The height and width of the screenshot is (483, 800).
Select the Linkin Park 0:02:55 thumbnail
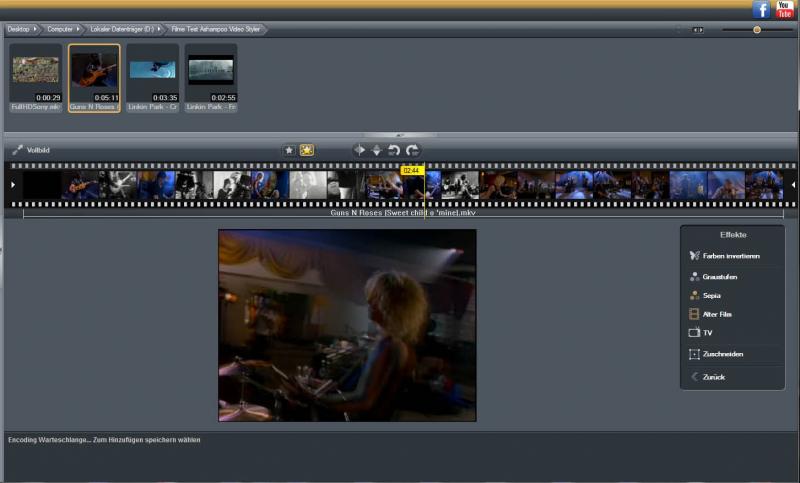(x=211, y=78)
